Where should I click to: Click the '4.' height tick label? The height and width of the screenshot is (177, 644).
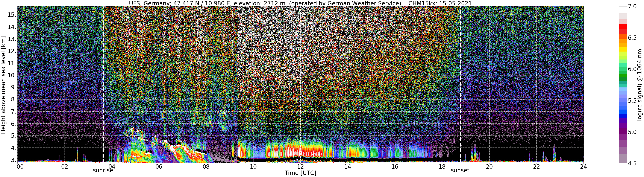point(14,148)
